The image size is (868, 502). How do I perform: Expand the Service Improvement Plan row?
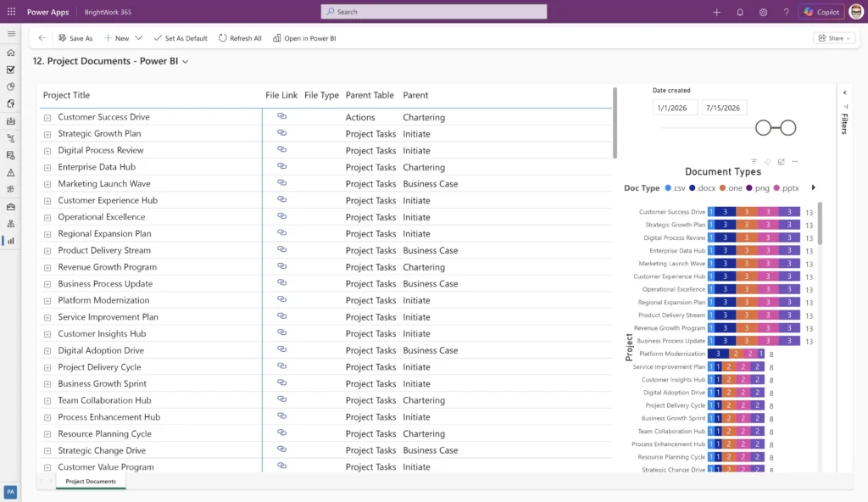click(47, 317)
